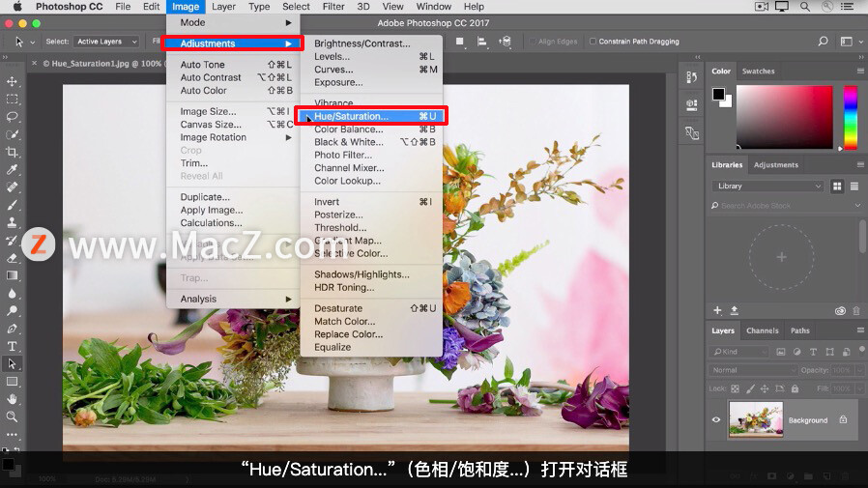This screenshot has height=488, width=868.
Task: Select the Rectangle shape tool
Action: (13, 382)
